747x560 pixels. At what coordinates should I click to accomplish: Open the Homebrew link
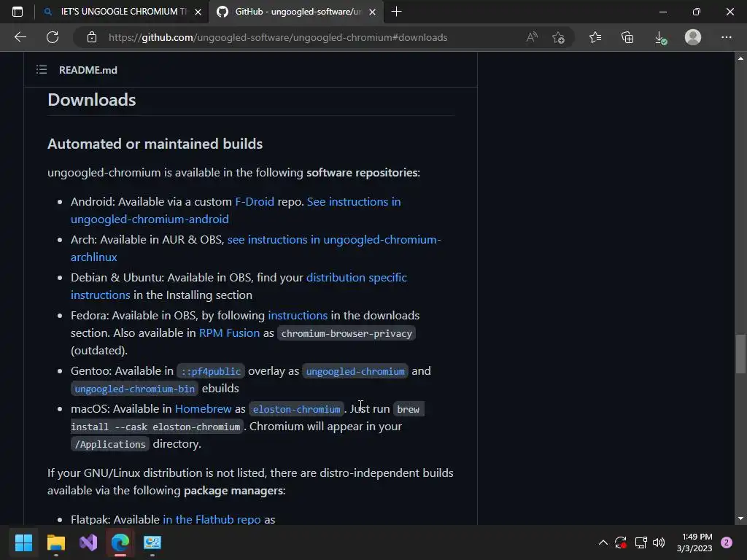pyautogui.click(x=203, y=408)
